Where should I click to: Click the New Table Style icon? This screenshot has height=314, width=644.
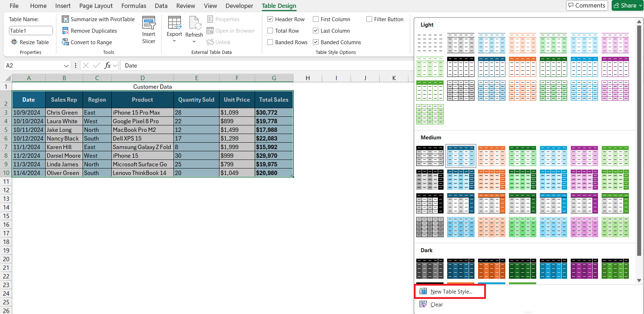click(423, 291)
